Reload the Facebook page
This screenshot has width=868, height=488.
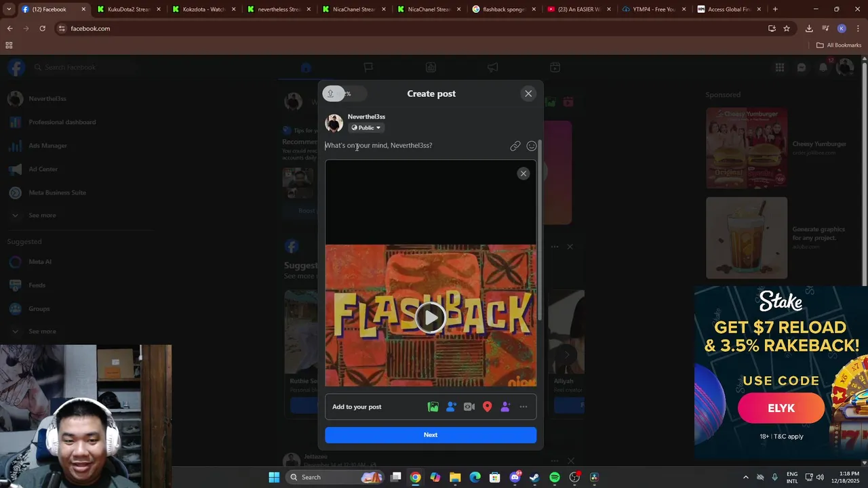42,28
